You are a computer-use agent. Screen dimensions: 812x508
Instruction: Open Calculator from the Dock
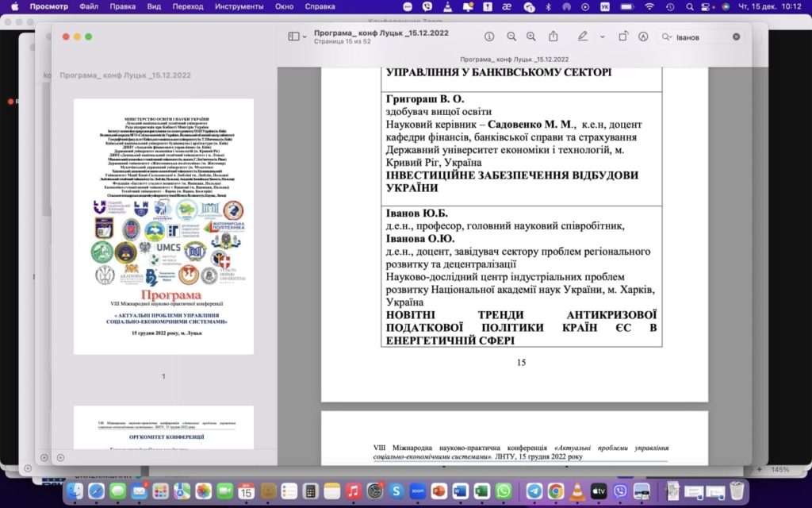[310, 491]
